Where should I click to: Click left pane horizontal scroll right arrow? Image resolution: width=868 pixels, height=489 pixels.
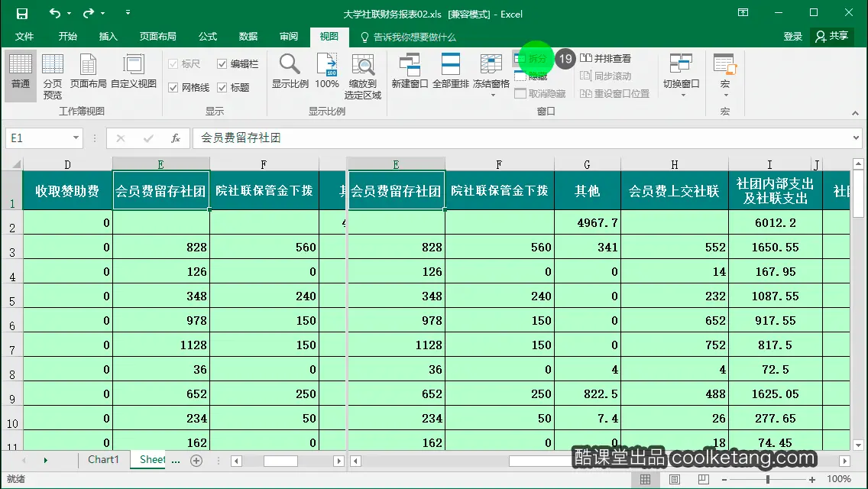[338, 461]
